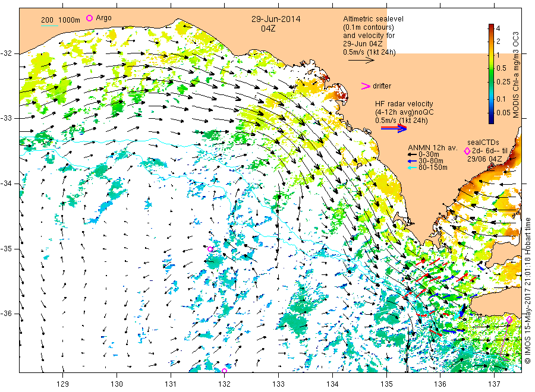This screenshot has height=392, width=535.
Task: Click the '29/06 04Z' text under sealCTDs
Action: point(484,159)
